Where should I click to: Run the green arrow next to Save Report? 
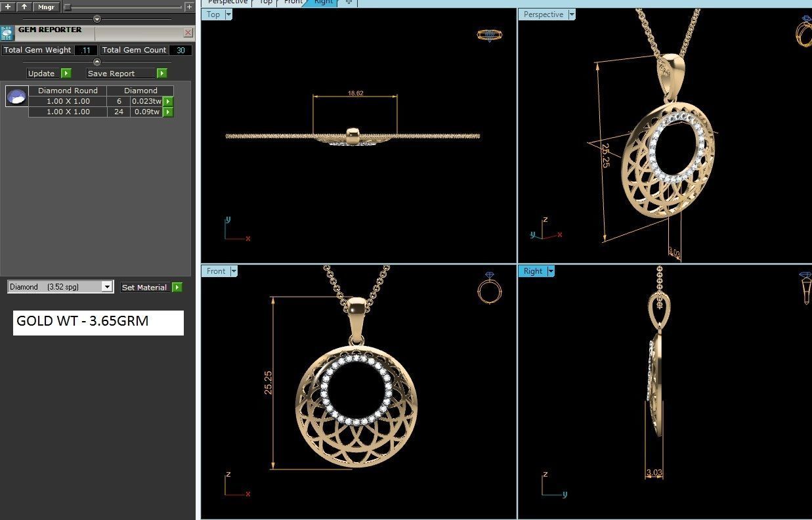162,74
